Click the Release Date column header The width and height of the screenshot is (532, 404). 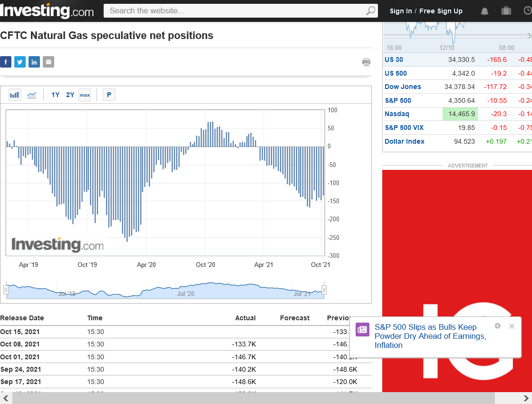[22, 318]
